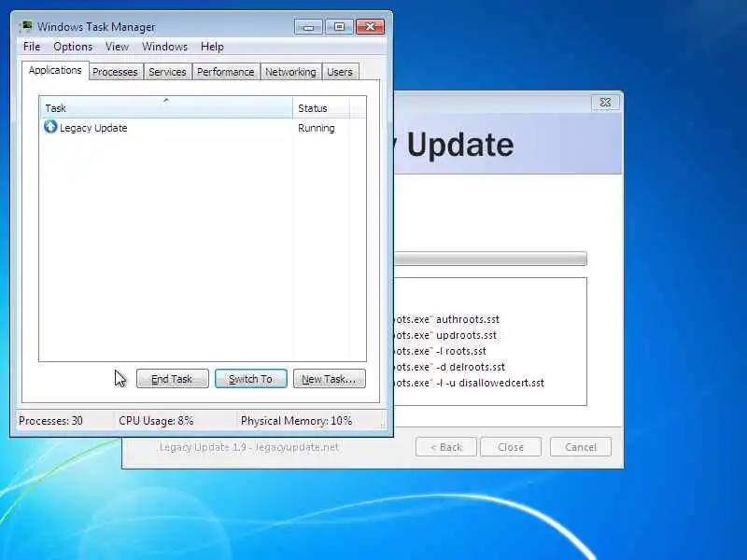Close the Legacy Update installer window
747x560 pixels.
605,103
